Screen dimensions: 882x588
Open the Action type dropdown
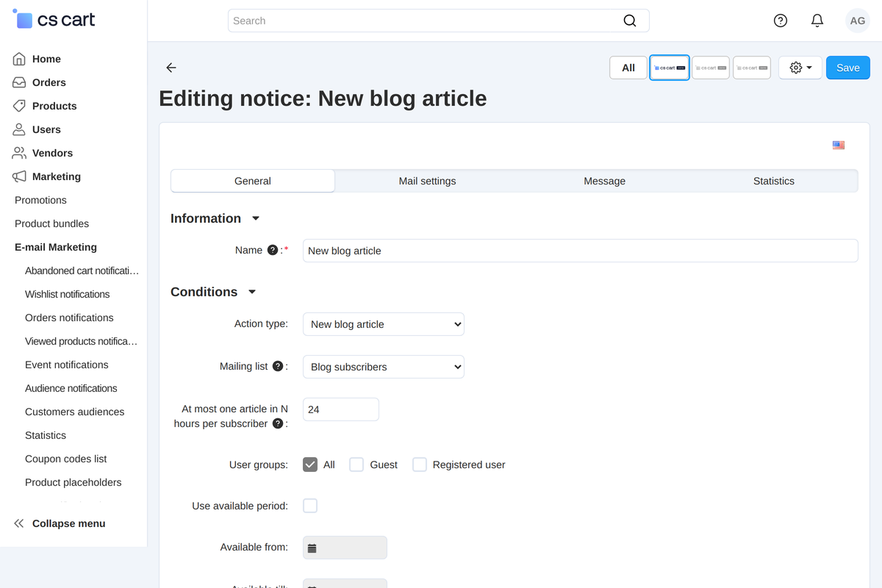coord(384,324)
